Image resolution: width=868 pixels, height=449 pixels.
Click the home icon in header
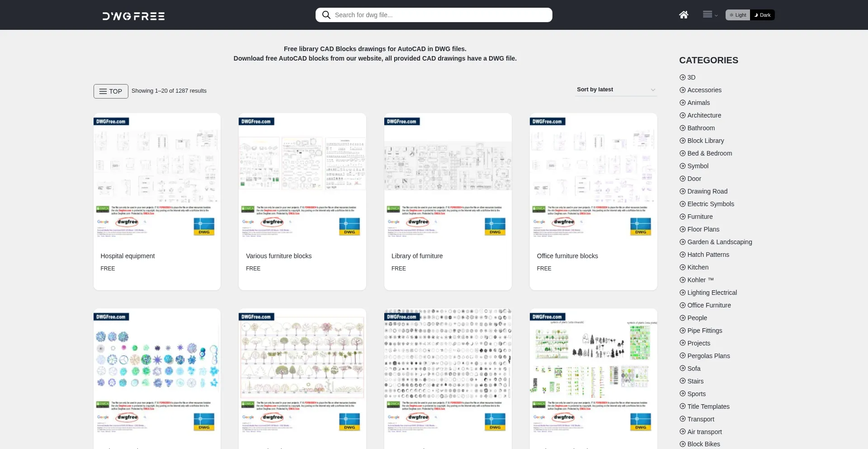(x=684, y=15)
